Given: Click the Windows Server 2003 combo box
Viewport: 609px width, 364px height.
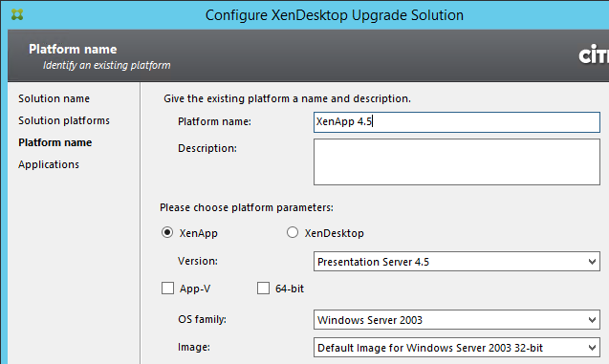Looking at the screenshot, I should [x=457, y=320].
